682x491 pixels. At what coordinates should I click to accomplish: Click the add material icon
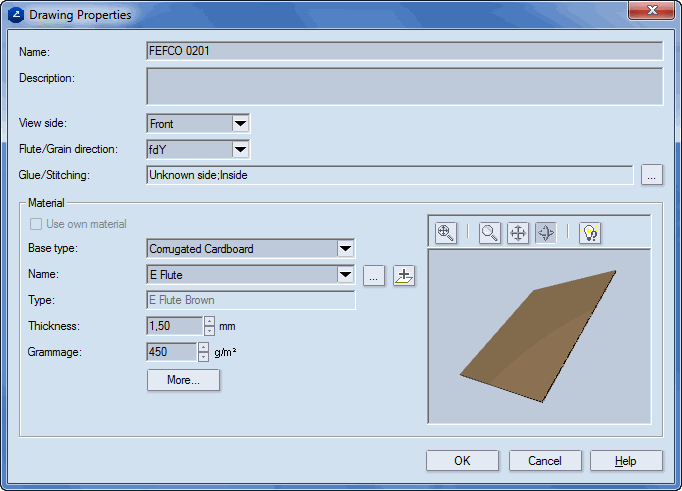[403, 275]
